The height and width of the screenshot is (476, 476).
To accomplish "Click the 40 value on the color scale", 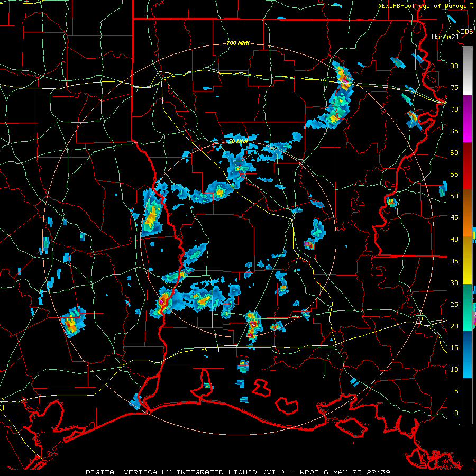I will tap(454, 240).
